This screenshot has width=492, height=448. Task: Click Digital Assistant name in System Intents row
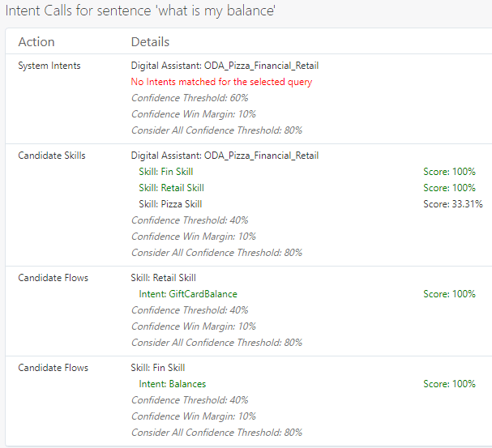click(225, 66)
